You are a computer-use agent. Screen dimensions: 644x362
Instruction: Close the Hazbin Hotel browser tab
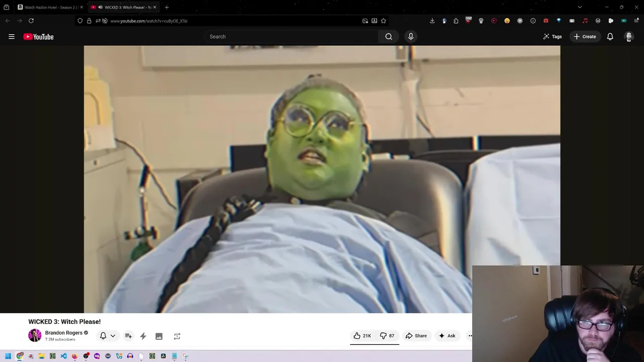tap(81, 7)
